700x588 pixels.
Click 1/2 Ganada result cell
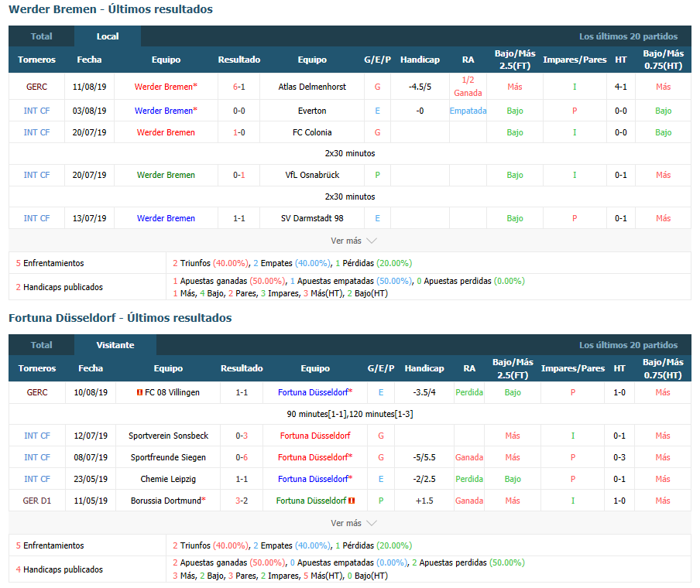468,87
